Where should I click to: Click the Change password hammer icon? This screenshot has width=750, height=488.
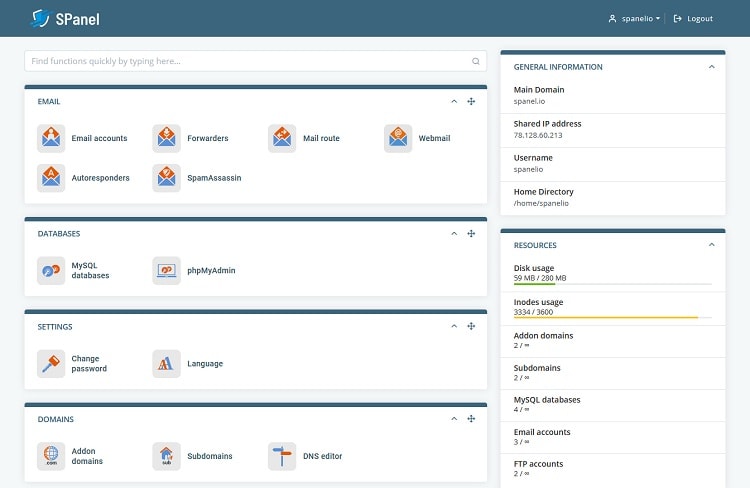pyautogui.click(x=51, y=364)
